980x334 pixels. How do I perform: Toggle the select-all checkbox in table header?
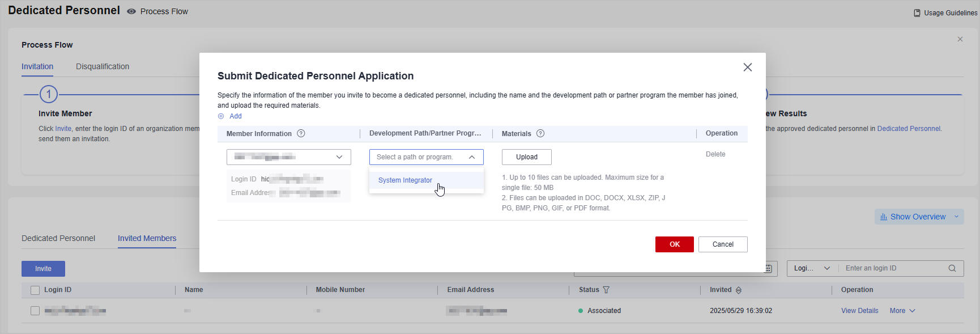point(35,290)
